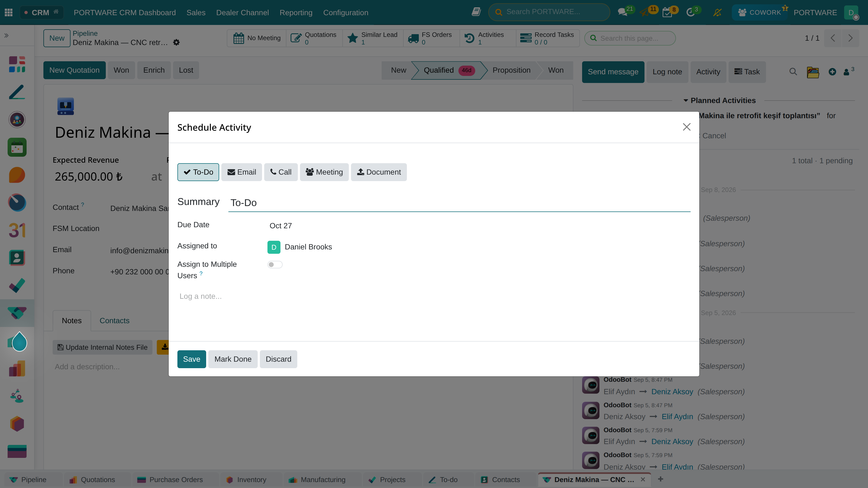
Task: Open conversations icon with 21 badge
Action: (x=623, y=12)
